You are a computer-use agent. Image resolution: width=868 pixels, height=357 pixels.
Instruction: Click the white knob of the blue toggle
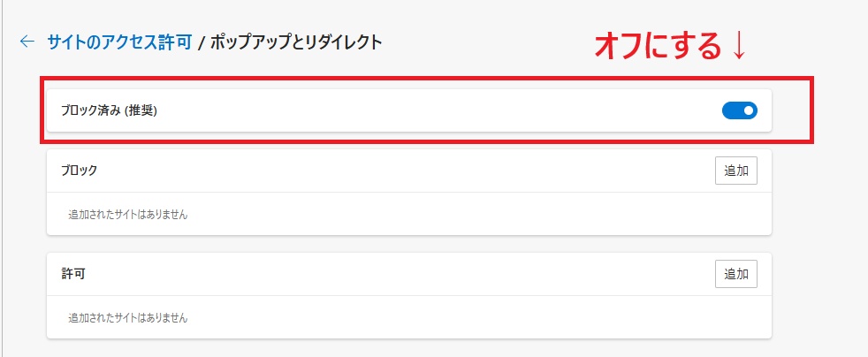click(749, 110)
